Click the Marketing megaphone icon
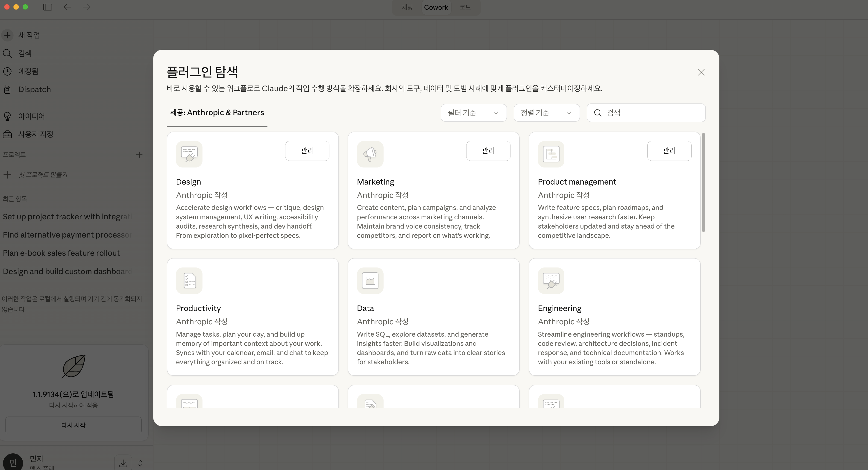The height and width of the screenshot is (470, 868). pos(370,154)
